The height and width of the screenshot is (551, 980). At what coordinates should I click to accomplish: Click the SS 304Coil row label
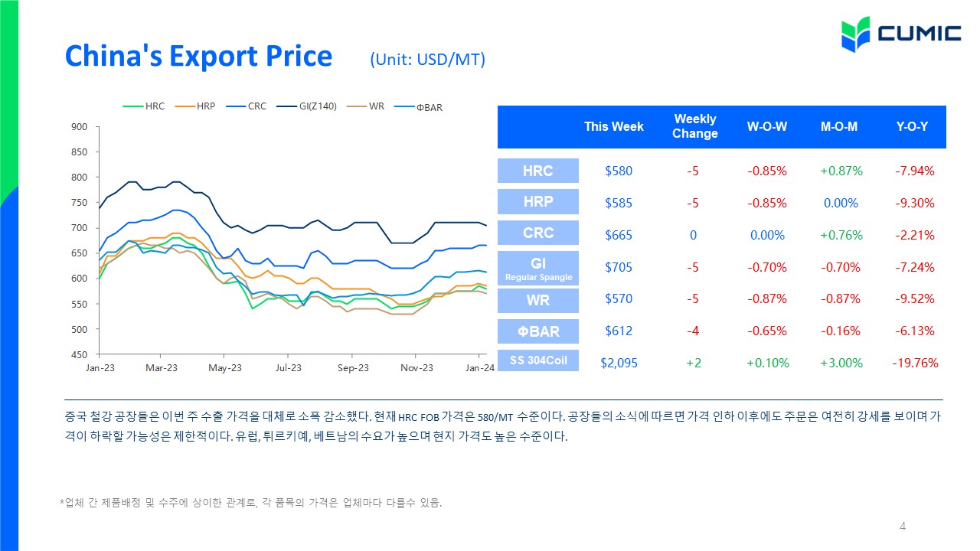coord(538,360)
